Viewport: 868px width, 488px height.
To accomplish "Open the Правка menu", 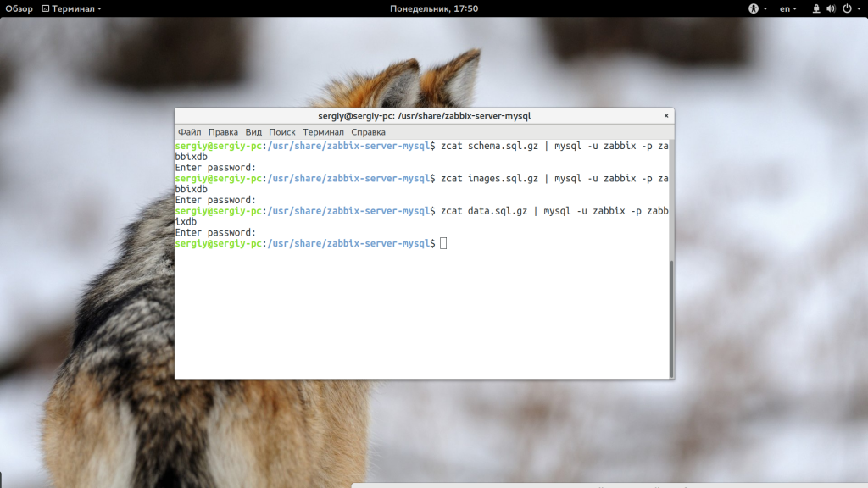I will (x=223, y=132).
